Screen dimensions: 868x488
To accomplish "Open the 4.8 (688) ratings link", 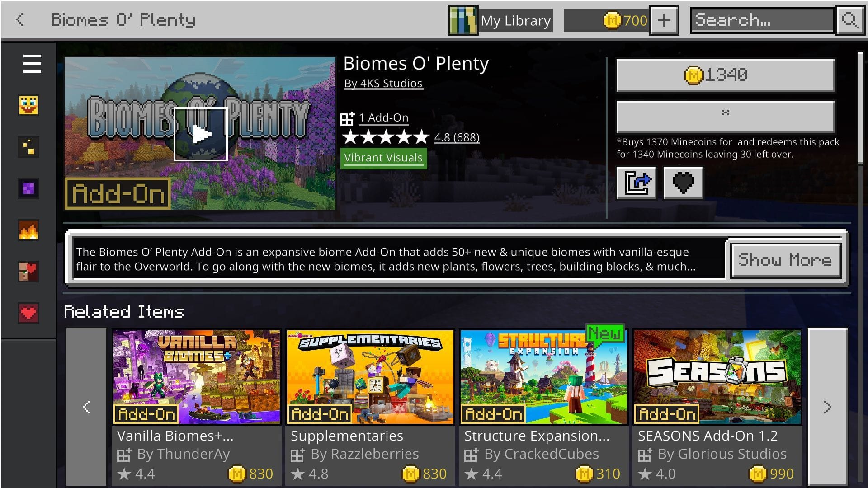I will tap(457, 137).
